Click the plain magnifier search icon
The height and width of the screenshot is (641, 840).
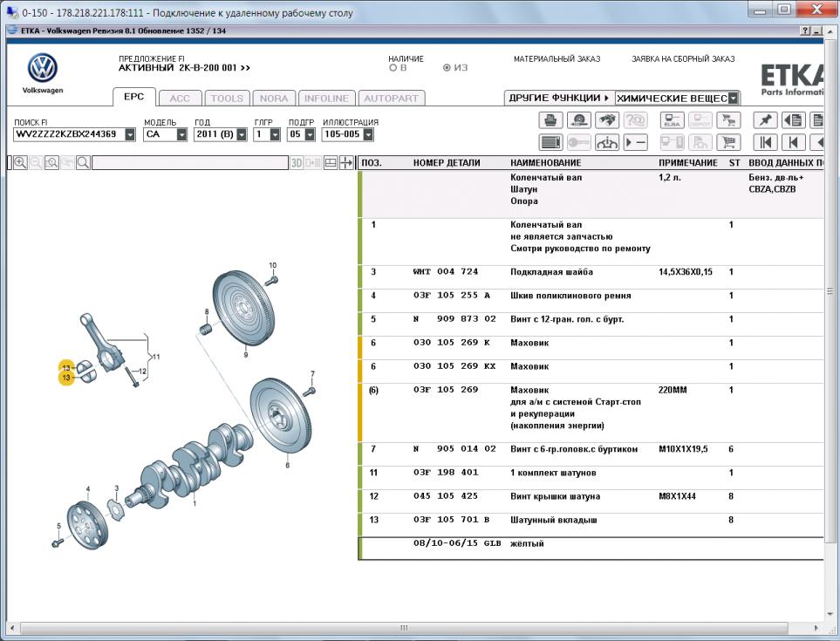[x=83, y=163]
